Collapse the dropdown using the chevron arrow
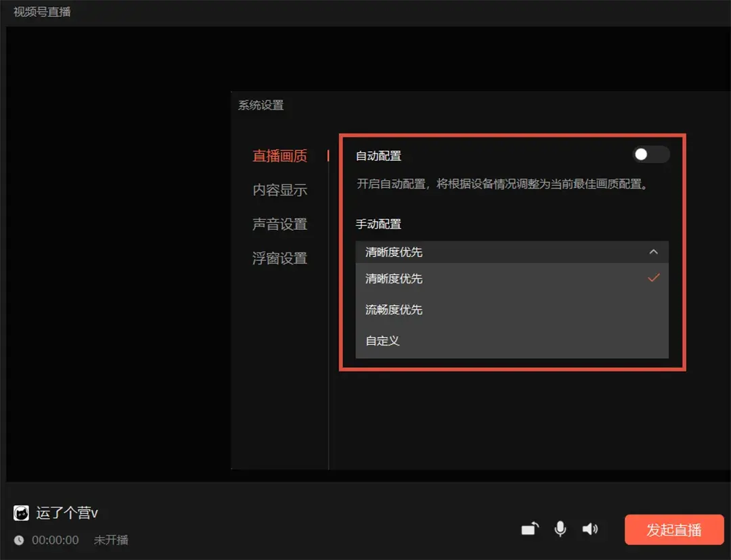The image size is (731, 560). click(x=653, y=252)
